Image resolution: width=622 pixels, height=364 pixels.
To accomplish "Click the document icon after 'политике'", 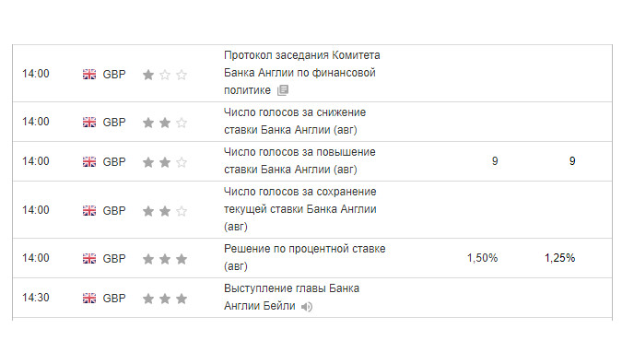I will [283, 90].
